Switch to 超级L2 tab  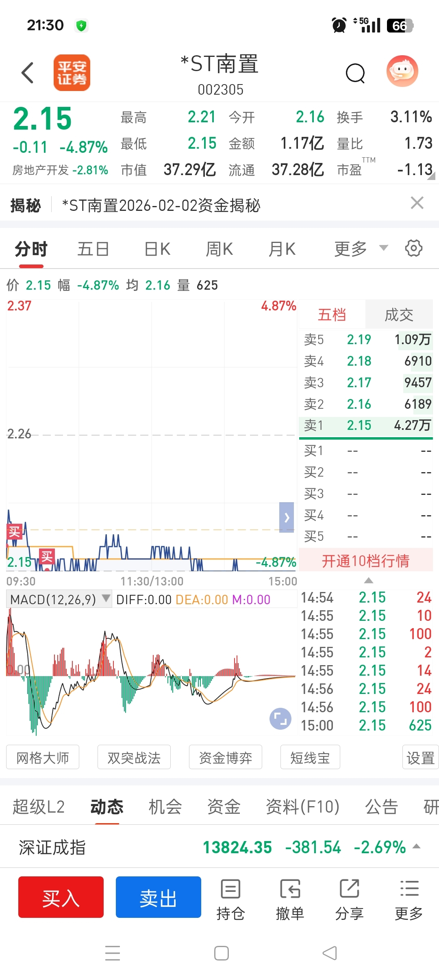point(39,807)
